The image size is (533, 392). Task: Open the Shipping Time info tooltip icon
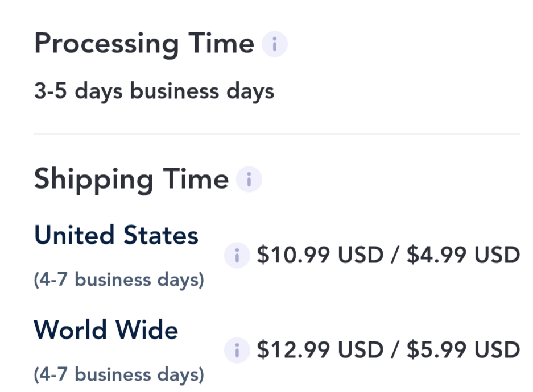click(249, 180)
